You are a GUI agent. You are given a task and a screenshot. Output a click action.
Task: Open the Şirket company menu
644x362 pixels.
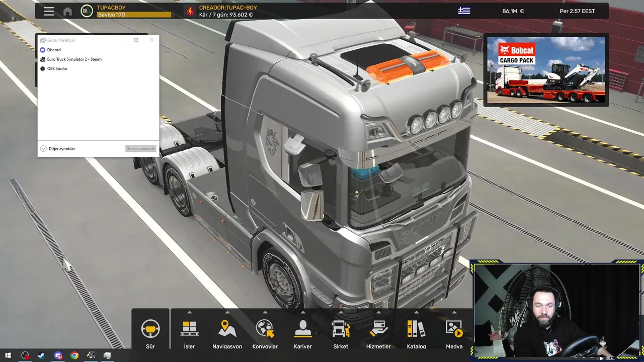click(341, 329)
